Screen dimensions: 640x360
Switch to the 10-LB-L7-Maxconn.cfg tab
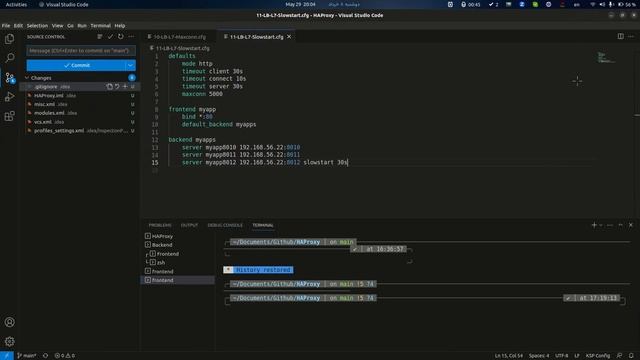pyautogui.click(x=180, y=37)
